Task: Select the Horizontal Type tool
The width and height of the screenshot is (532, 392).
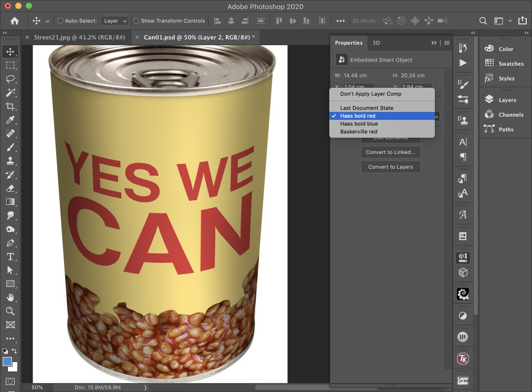Action: click(x=10, y=256)
